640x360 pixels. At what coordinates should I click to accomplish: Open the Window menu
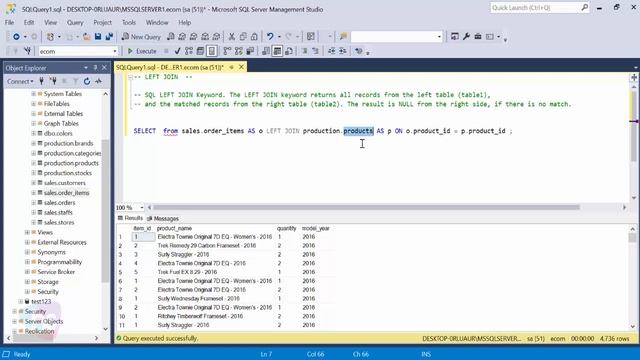coord(157,22)
